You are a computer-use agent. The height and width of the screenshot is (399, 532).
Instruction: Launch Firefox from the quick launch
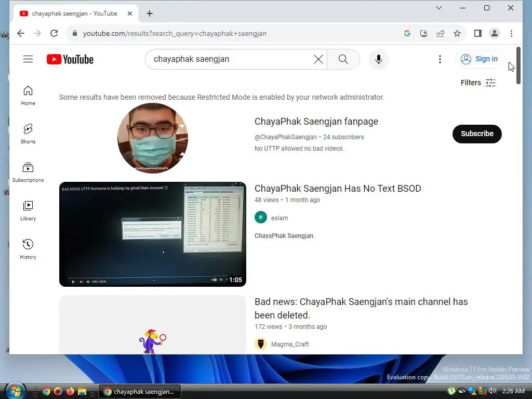(x=70, y=392)
